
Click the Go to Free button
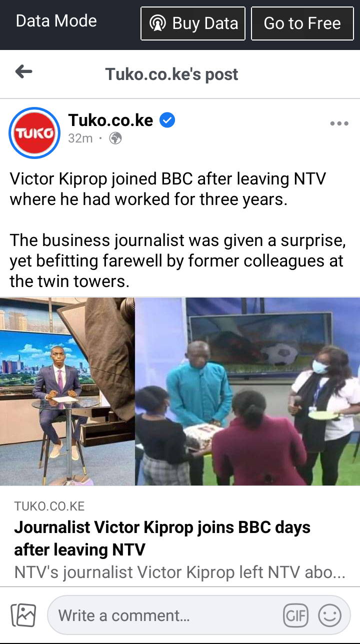[x=302, y=23]
